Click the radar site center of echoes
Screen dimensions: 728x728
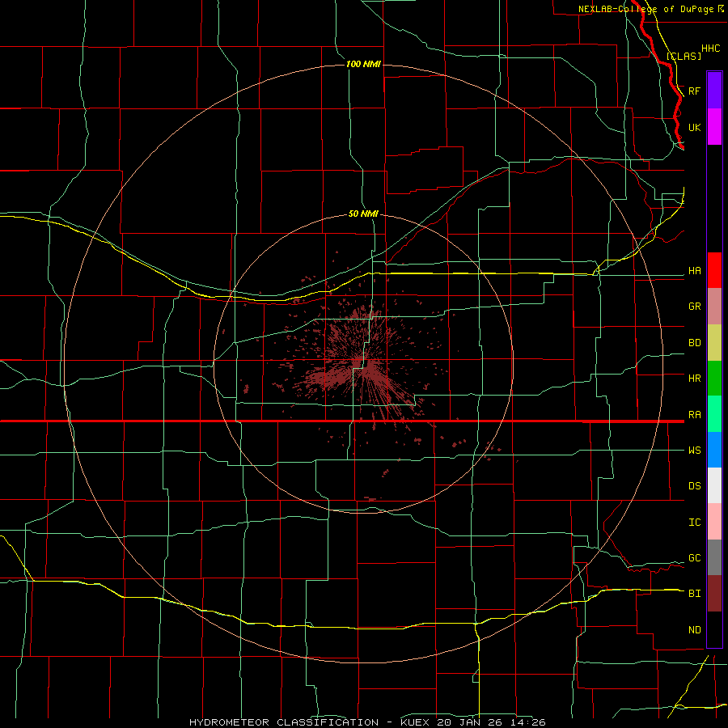tap(363, 363)
